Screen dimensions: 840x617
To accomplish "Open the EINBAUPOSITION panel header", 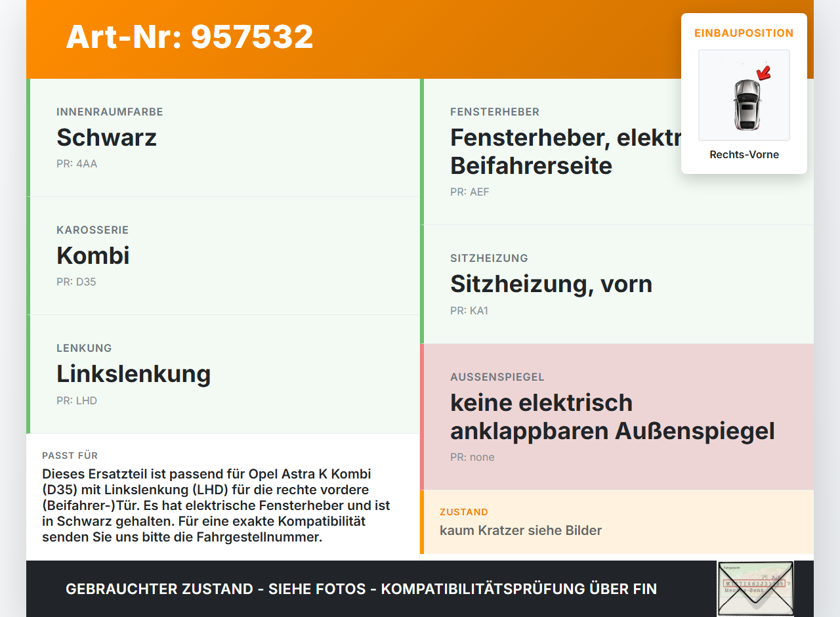I will click(744, 33).
